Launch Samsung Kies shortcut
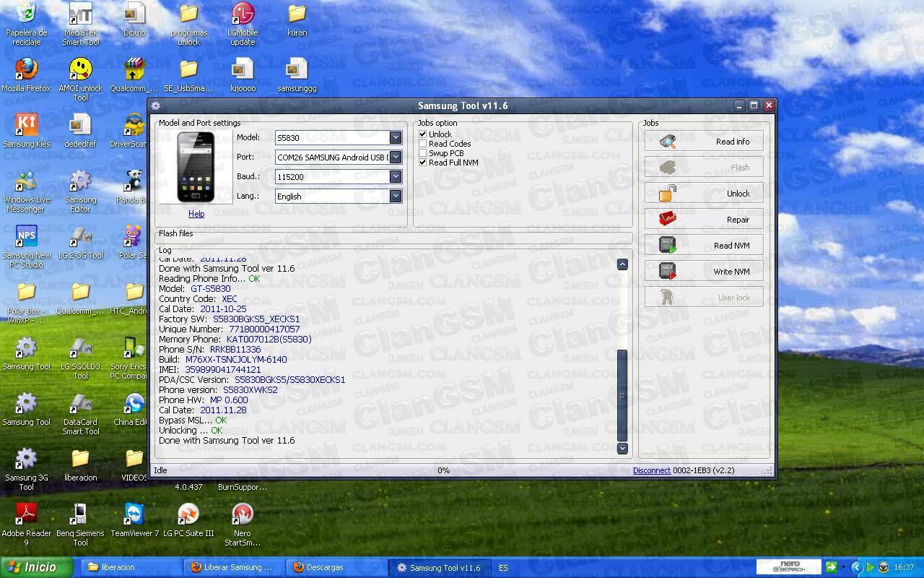 pos(27,130)
